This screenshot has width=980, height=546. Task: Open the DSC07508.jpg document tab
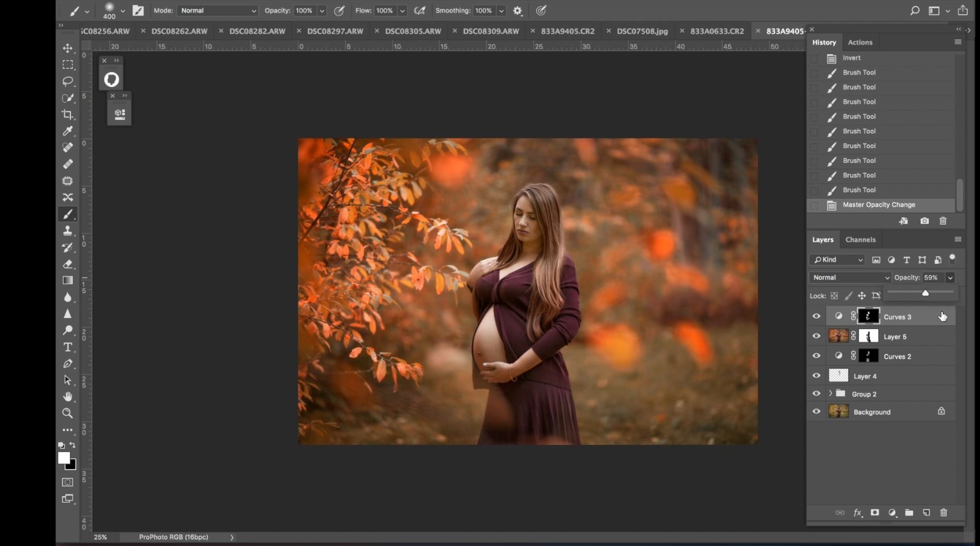pyautogui.click(x=642, y=31)
